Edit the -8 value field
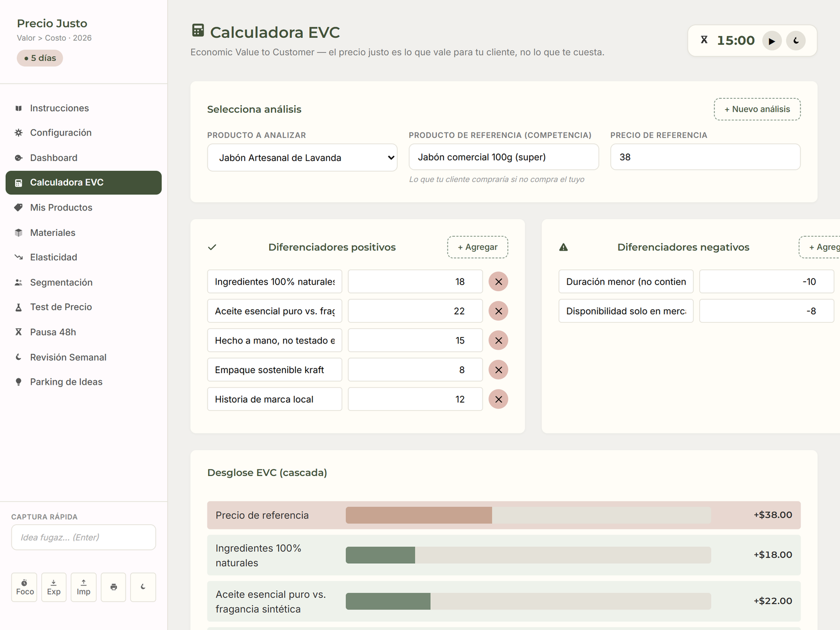840x630 pixels. (767, 311)
